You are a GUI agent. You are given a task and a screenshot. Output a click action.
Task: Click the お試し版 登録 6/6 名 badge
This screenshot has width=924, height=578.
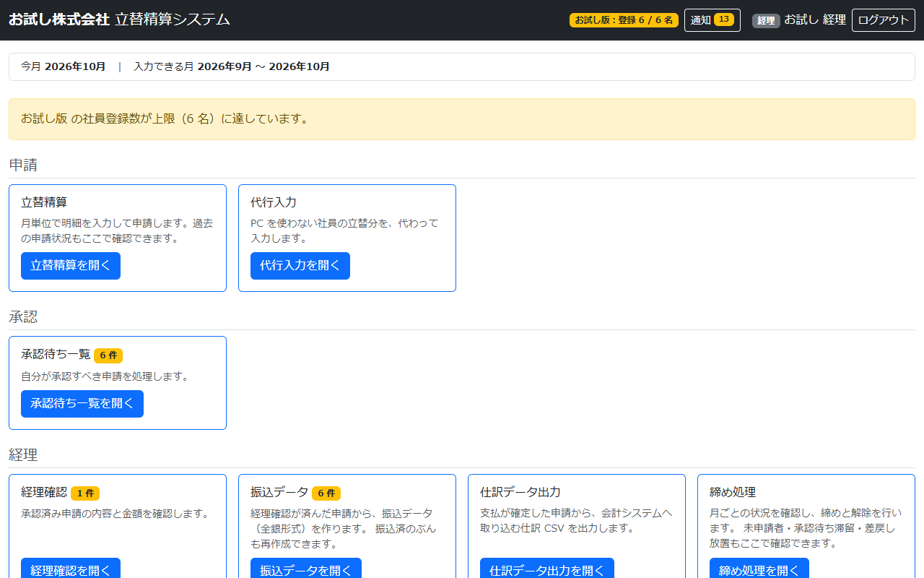pyautogui.click(x=624, y=20)
